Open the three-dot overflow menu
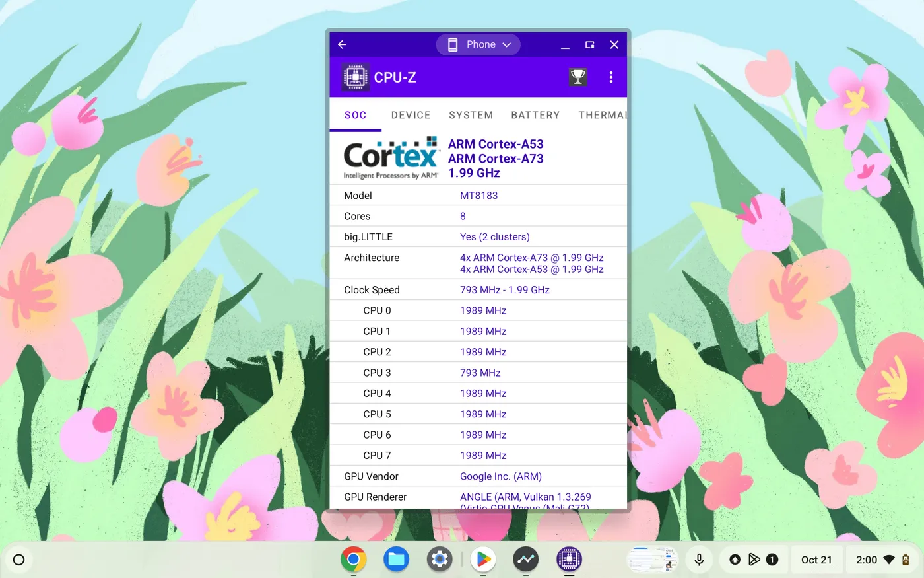 (x=611, y=77)
